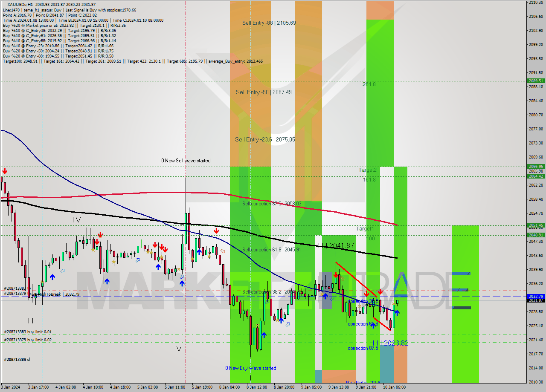Select the 'Sell Entry -50 | 2087.49' label

coord(264,92)
